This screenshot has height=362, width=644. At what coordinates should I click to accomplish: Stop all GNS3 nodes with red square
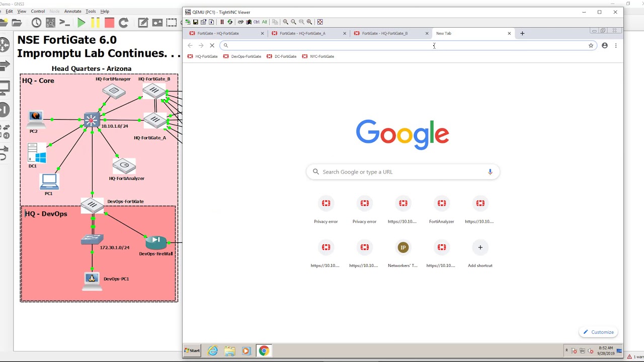pos(109,23)
